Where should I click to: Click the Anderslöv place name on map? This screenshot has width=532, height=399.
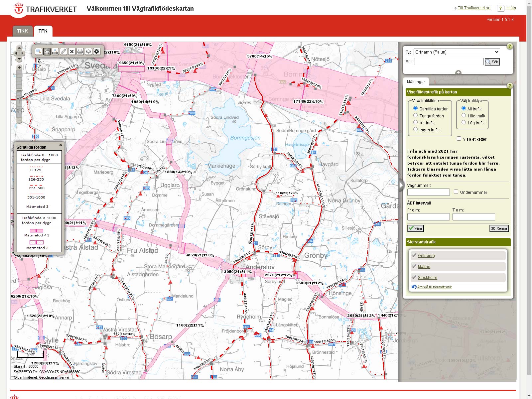(x=260, y=267)
